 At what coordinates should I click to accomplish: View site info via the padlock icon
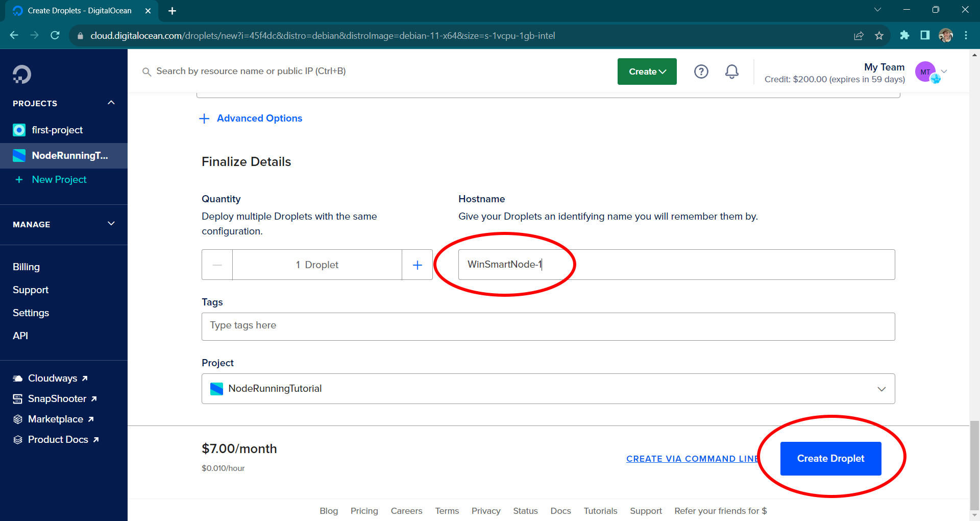click(x=80, y=36)
